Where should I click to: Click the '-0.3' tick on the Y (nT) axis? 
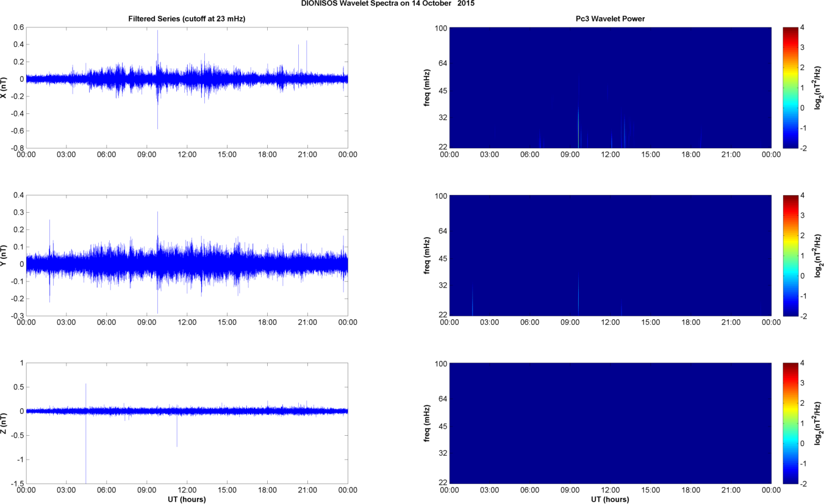coord(16,316)
